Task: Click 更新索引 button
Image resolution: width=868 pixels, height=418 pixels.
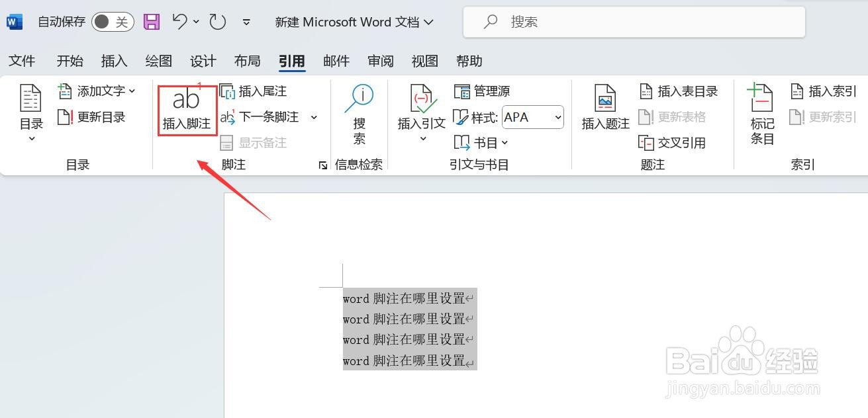Action: [824, 117]
